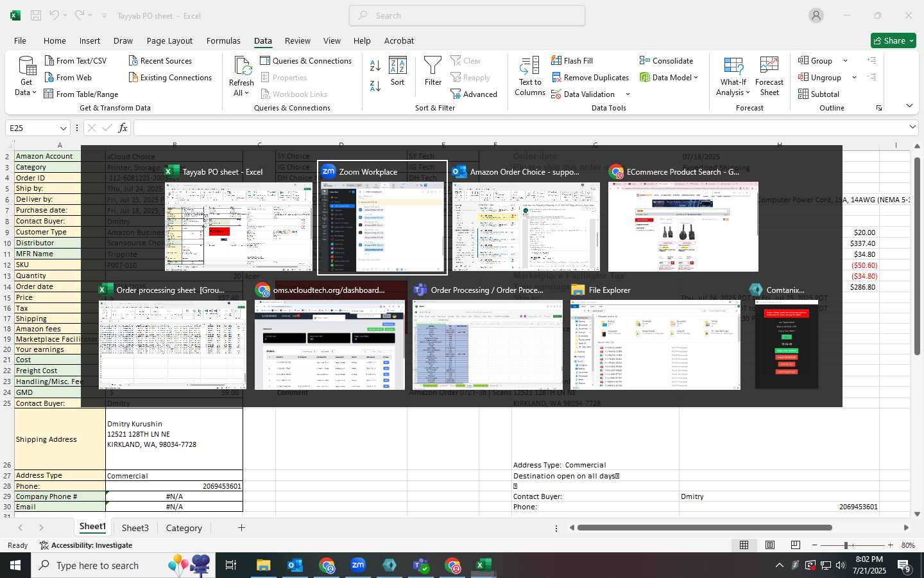Select From Table/Range option
924x578 pixels.
(81, 94)
